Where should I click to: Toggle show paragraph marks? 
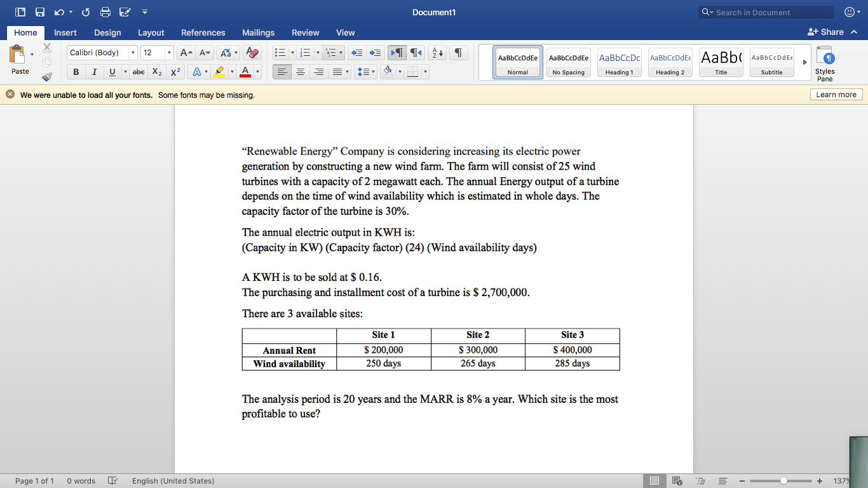(x=457, y=53)
